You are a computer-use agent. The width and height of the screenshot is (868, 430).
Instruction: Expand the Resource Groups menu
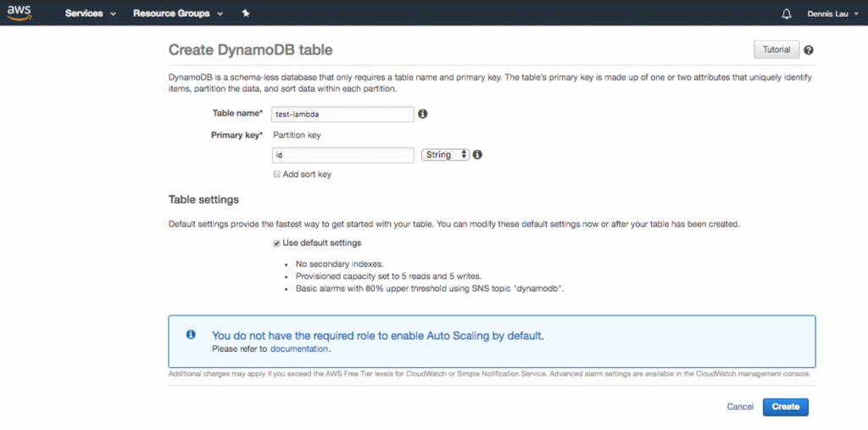(178, 14)
